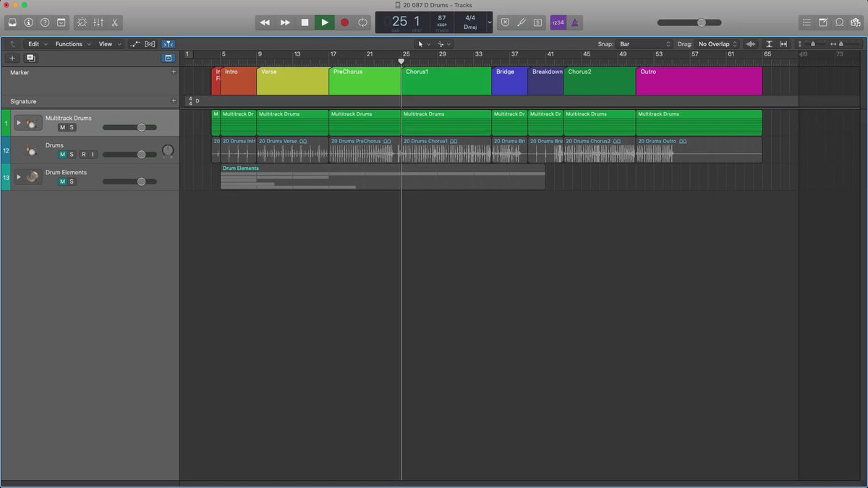This screenshot has width=868, height=488.
Task: Expand the Multitrack Drums track stack
Action: click(19, 123)
